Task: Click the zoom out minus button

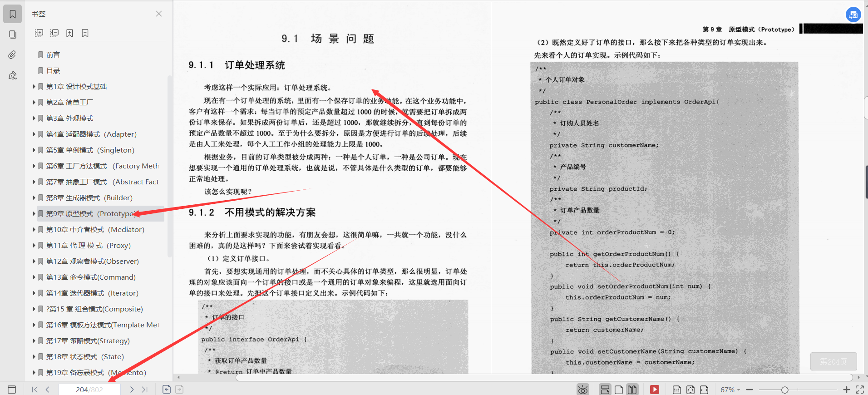Action: [750, 390]
